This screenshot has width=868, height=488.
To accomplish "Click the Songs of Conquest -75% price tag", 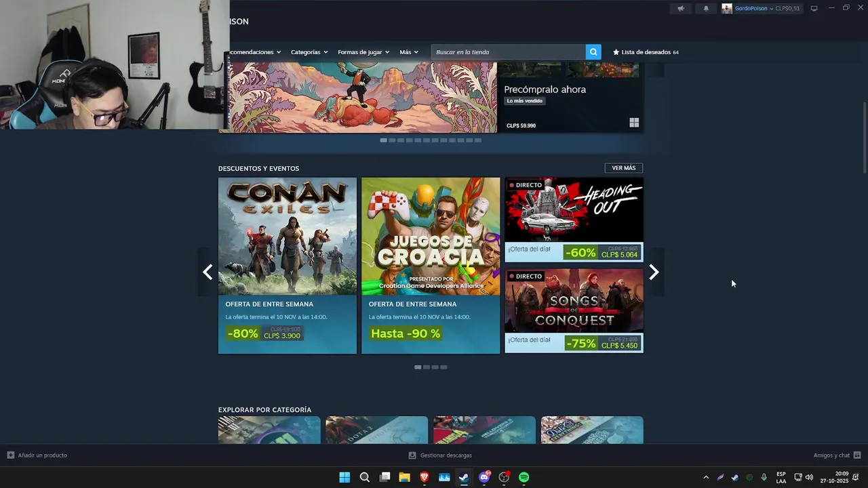I will [x=601, y=343].
